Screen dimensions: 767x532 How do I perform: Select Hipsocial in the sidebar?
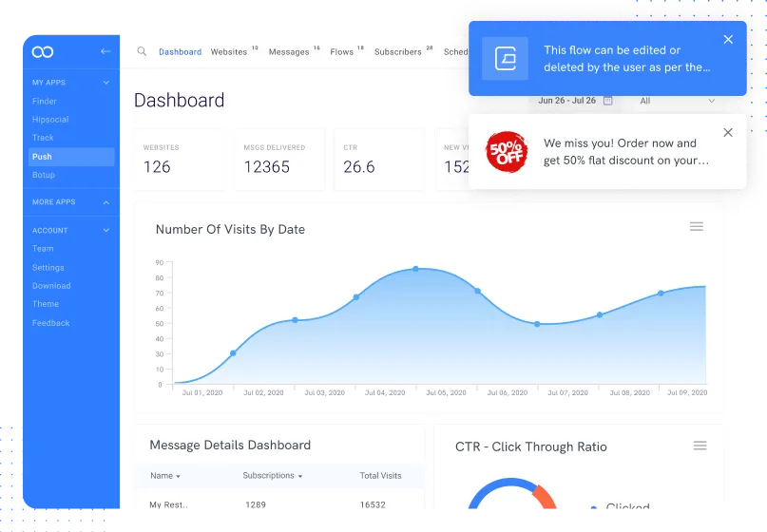coord(48,120)
